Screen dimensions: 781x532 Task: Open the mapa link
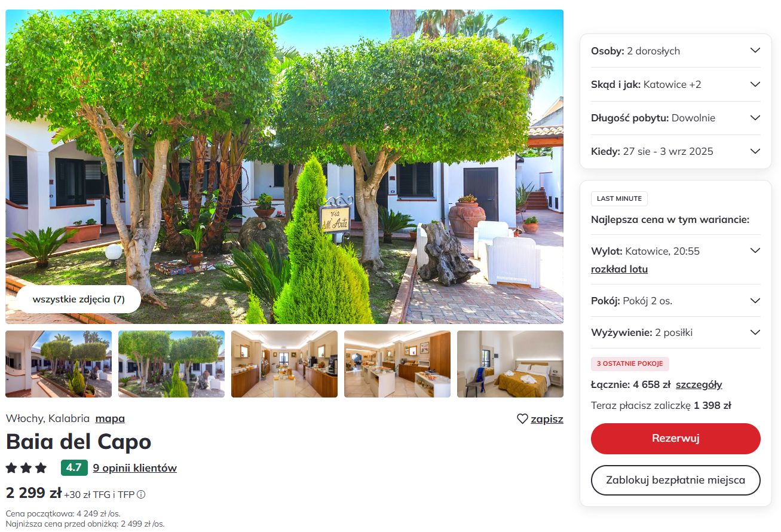point(110,418)
